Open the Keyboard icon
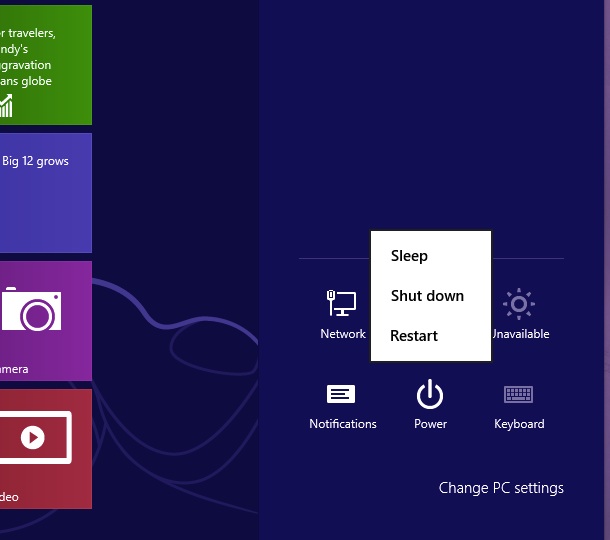610x540 pixels. pyautogui.click(x=519, y=394)
